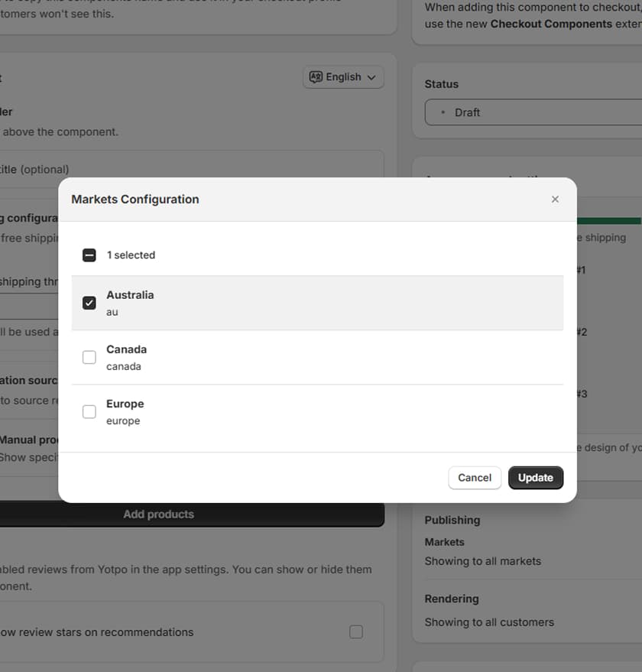This screenshot has width=642, height=672.
Task: Click the Draft status badge
Action: point(469,112)
